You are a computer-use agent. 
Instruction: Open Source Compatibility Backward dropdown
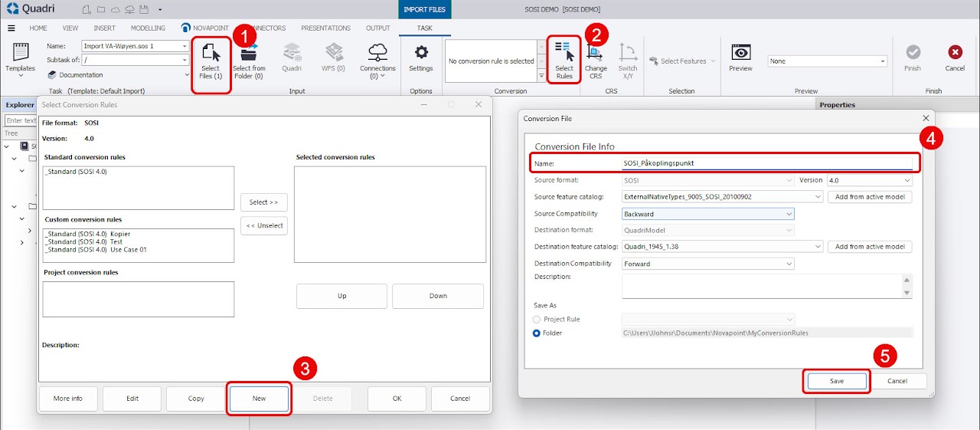[x=789, y=214]
